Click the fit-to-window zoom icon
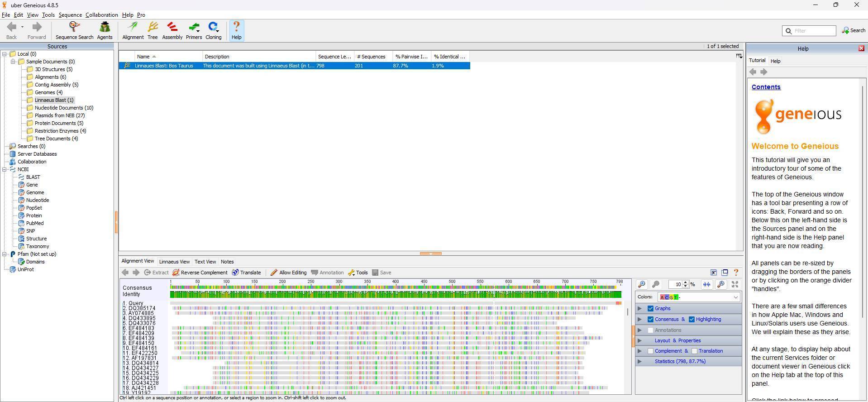The image size is (868, 402). click(x=735, y=284)
